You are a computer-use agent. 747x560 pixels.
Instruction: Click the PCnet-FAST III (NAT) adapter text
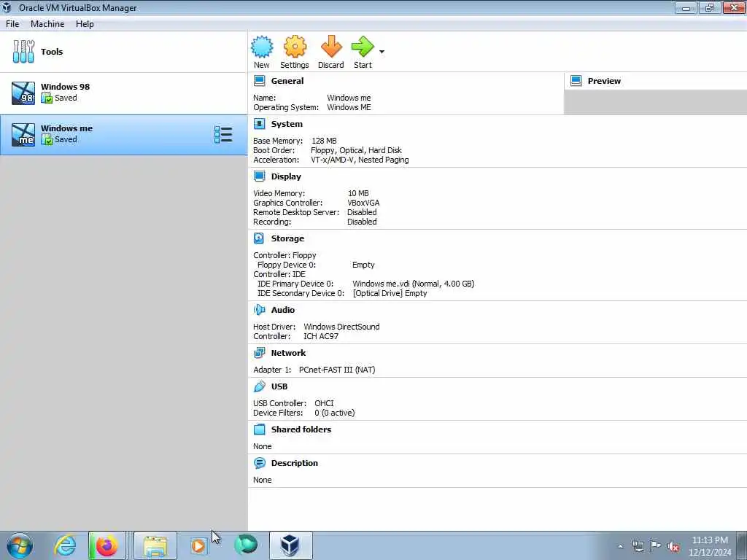tap(337, 370)
